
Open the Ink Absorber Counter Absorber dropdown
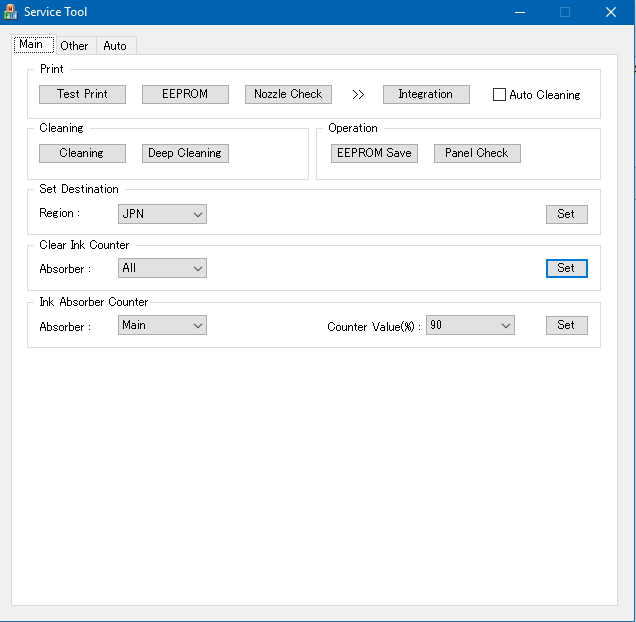tap(162, 325)
